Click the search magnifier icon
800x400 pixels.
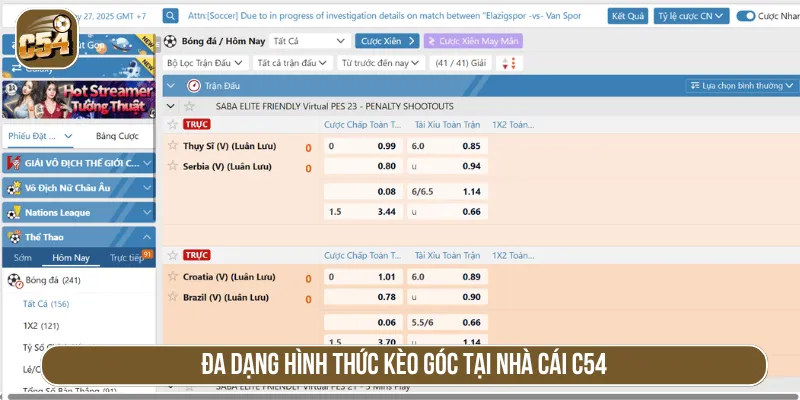tap(170, 16)
